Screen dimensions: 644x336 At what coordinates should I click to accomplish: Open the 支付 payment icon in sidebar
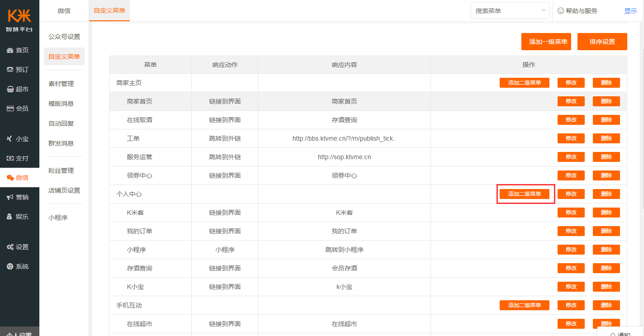(x=10, y=158)
